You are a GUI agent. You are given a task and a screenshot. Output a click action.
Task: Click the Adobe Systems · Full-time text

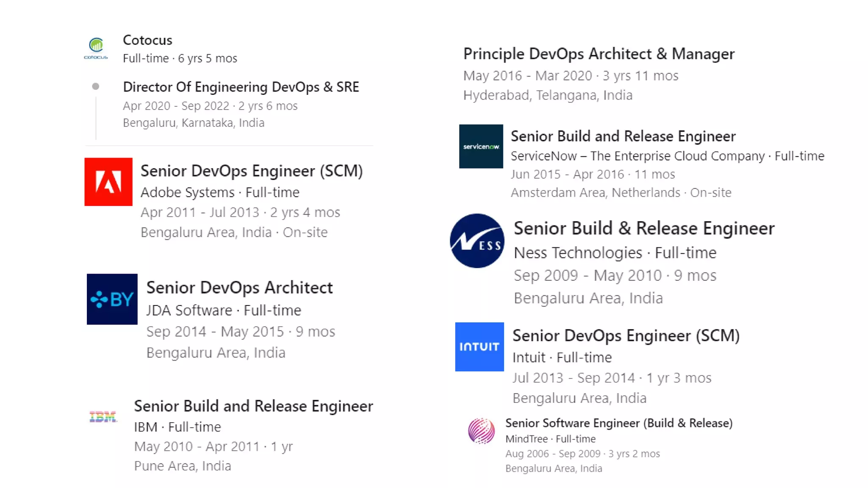(220, 192)
